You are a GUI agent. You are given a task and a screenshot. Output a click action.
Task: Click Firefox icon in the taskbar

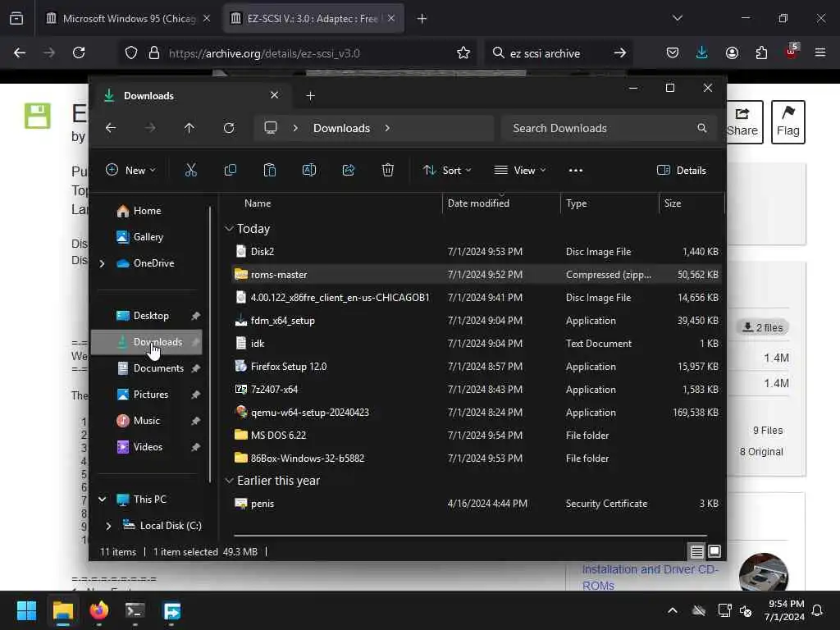click(x=99, y=610)
